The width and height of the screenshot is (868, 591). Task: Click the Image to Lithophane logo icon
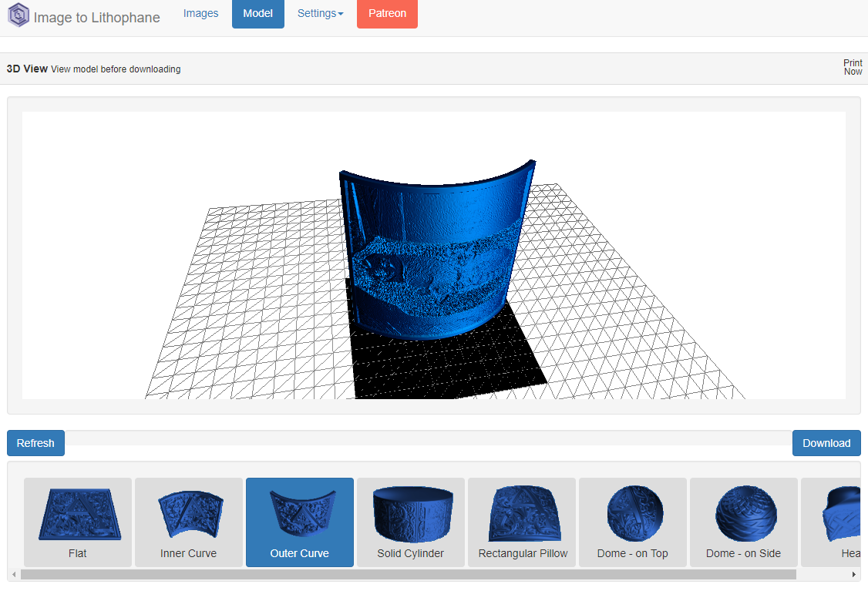pos(18,15)
